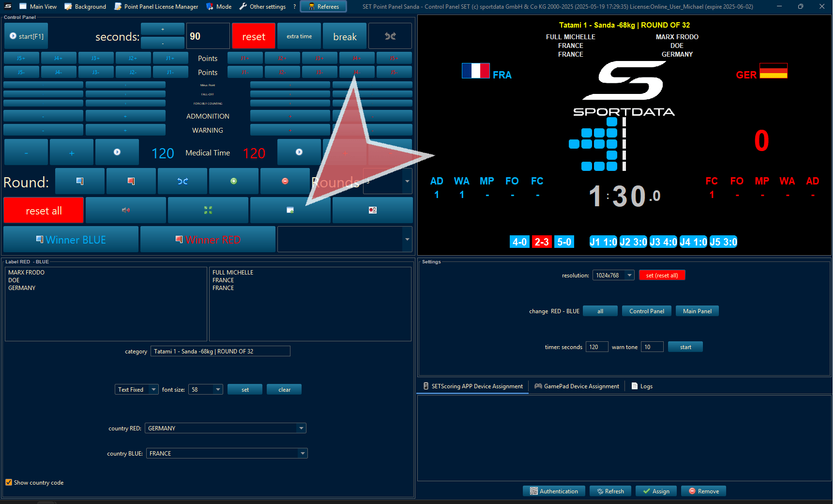Toggle Show country code checkbox
Screen dimensions: 837x504
point(9,482)
